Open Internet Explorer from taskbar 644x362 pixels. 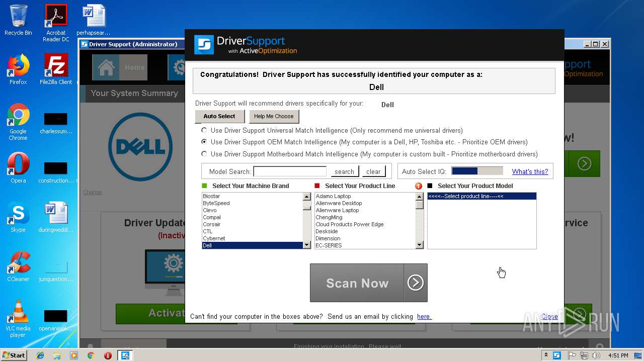coord(40,355)
